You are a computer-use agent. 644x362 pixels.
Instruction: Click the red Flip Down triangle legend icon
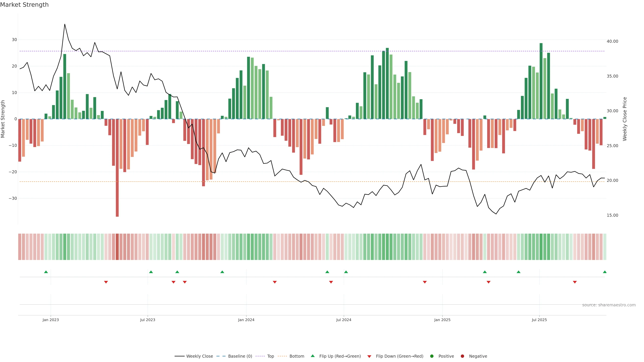[369, 356]
